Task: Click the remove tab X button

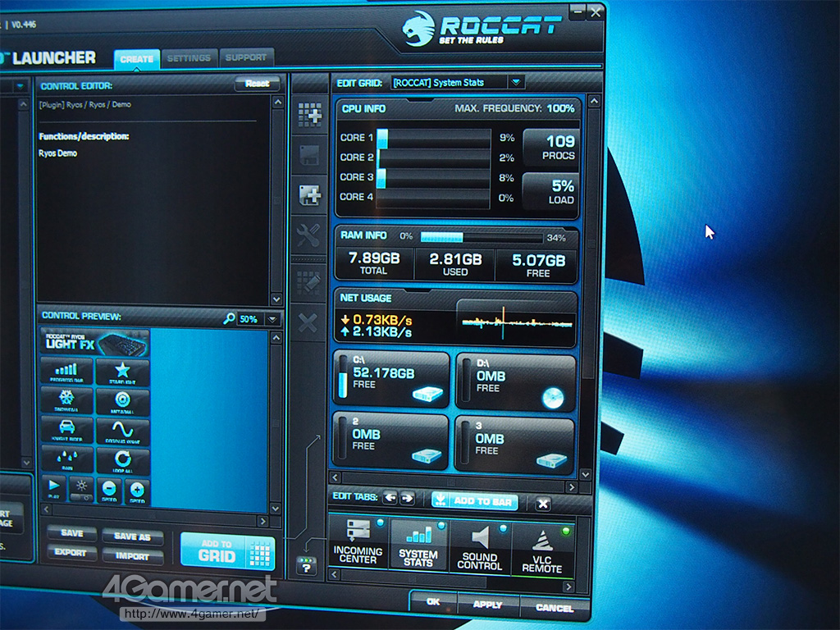Action: coord(543,504)
